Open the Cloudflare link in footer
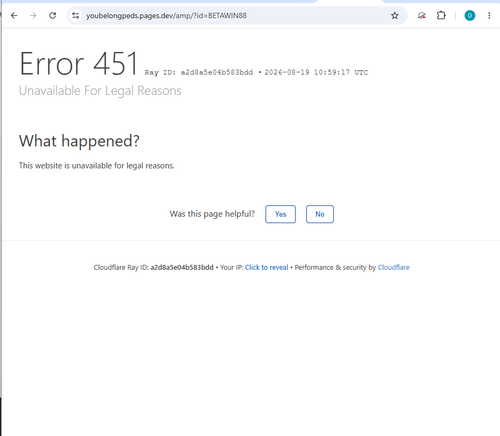The height and width of the screenshot is (436, 500). tap(393, 267)
